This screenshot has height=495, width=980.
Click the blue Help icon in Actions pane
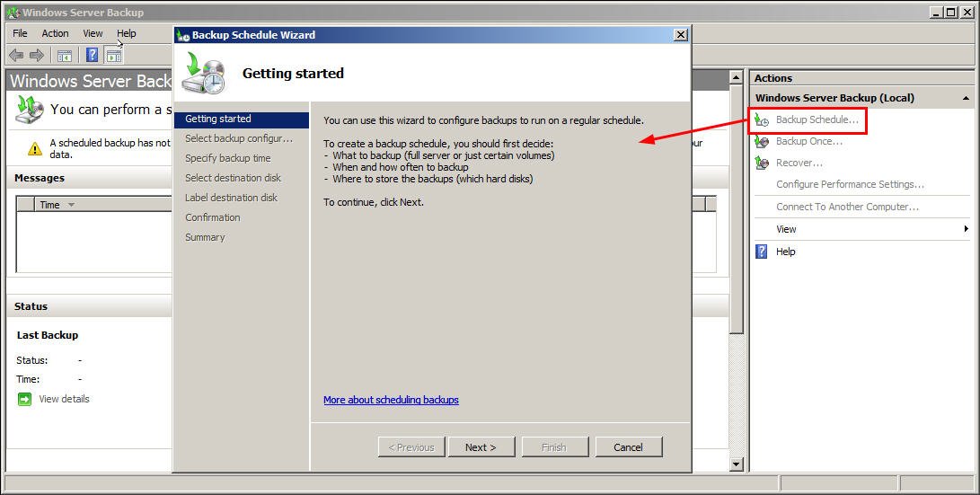point(761,252)
